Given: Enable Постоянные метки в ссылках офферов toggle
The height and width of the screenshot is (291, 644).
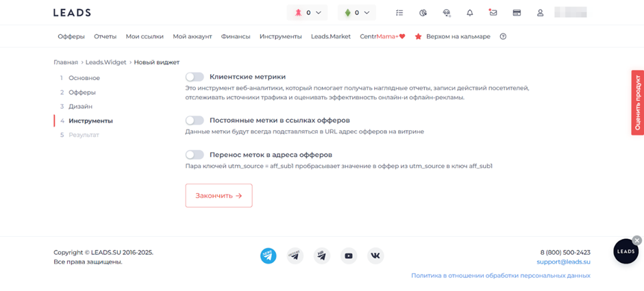Looking at the screenshot, I should pos(195,121).
